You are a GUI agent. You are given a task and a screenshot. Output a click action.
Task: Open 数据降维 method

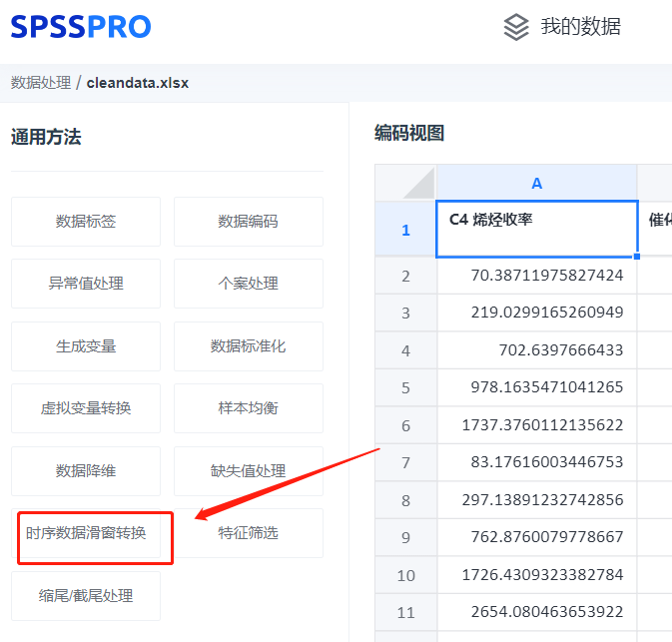(86, 471)
